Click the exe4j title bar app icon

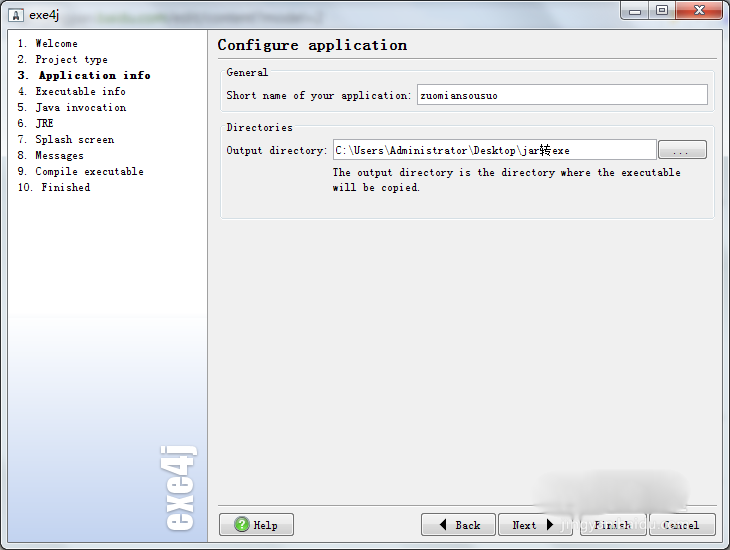click(15, 13)
